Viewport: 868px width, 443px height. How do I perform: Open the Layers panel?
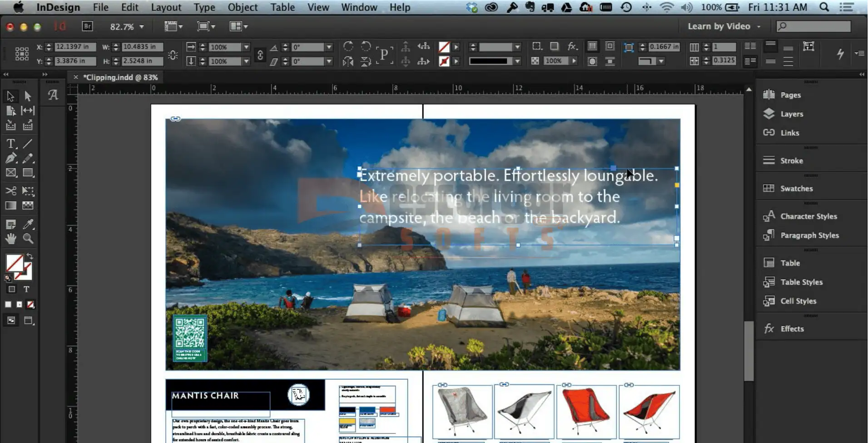(791, 114)
